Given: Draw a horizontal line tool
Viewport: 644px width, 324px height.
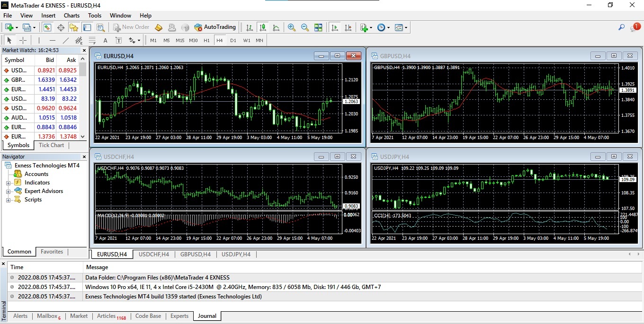Looking at the screenshot, I should click(x=53, y=40).
